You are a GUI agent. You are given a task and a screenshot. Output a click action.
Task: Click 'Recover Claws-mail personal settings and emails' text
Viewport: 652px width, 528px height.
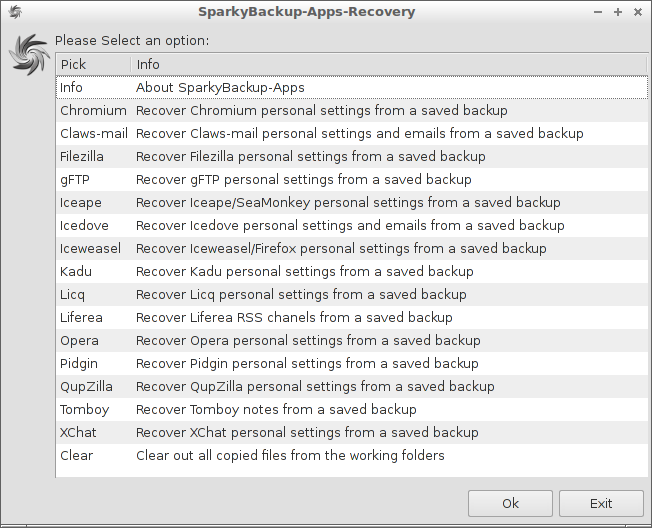tap(360, 133)
